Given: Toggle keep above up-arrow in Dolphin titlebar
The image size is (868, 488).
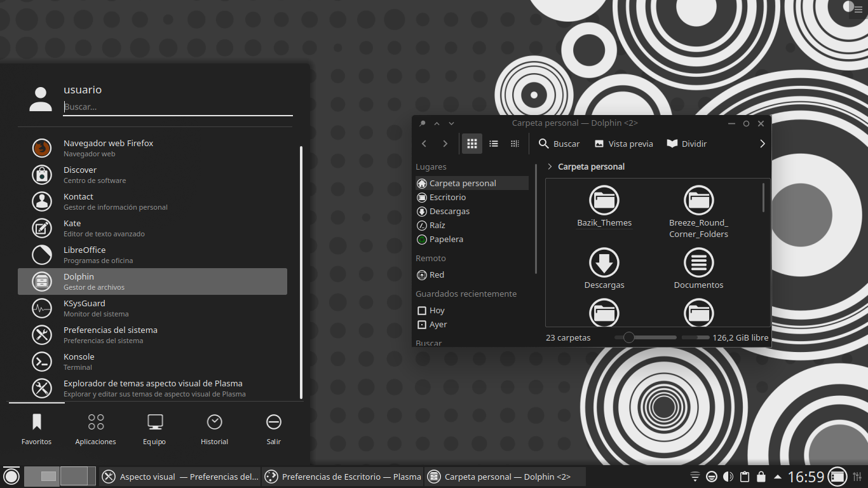Looking at the screenshot, I should [x=437, y=123].
